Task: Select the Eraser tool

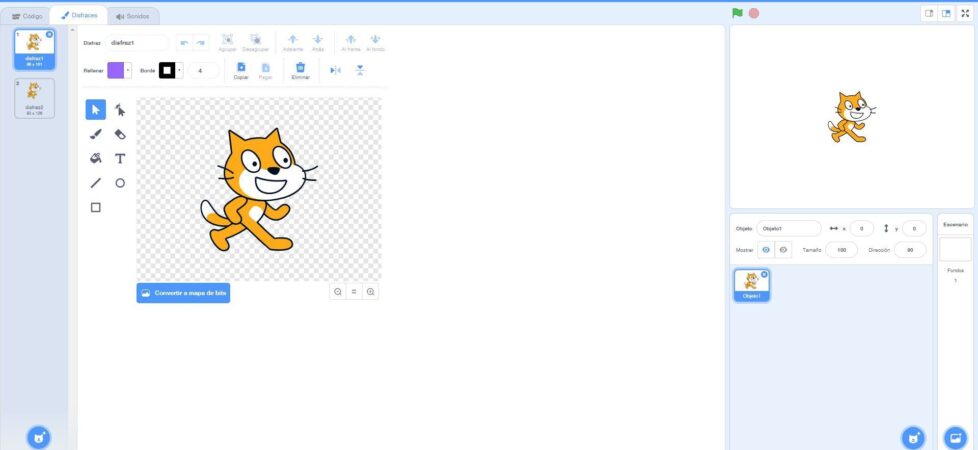Action: pos(120,134)
